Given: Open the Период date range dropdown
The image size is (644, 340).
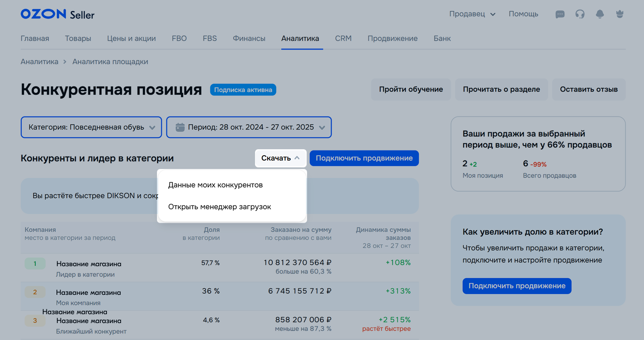Looking at the screenshot, I should (x=249, y=127).
